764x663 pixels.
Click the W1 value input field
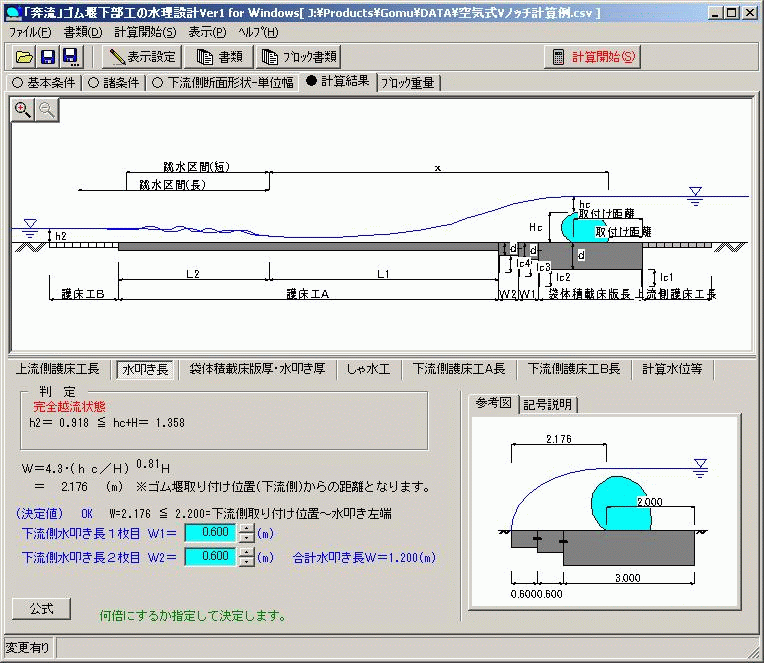coord(210,532)
